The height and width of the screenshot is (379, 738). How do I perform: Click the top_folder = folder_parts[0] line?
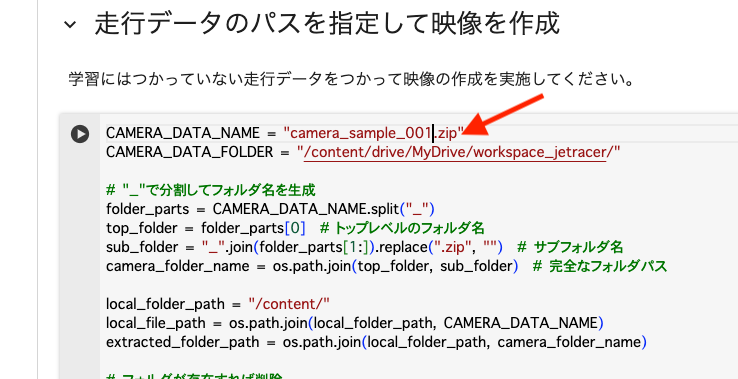click(295, 228)
